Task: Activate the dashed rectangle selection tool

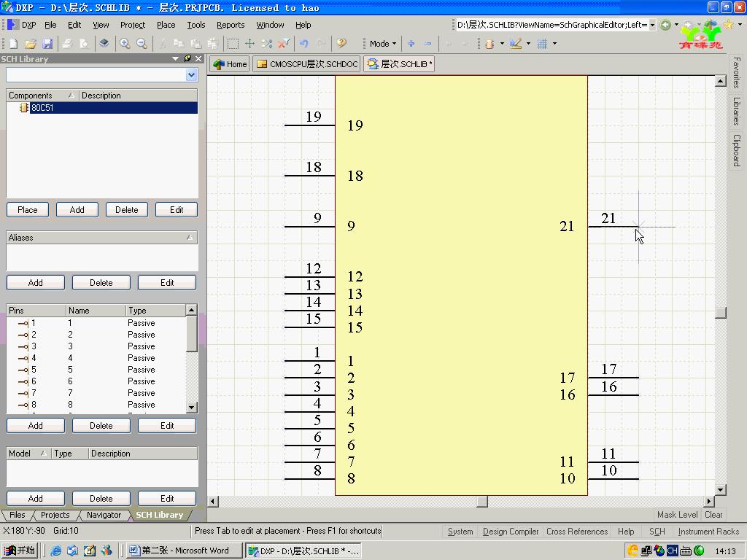Action: pos(233,44)
